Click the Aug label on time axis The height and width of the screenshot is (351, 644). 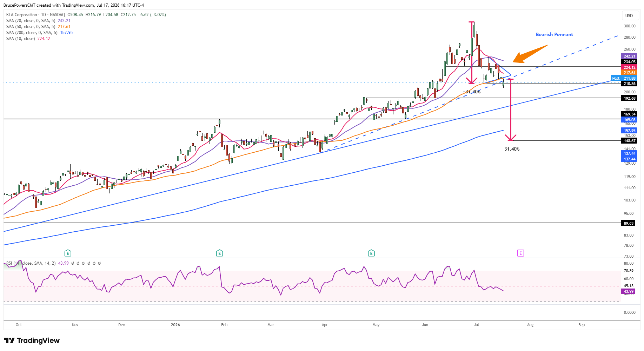point(530,325)
